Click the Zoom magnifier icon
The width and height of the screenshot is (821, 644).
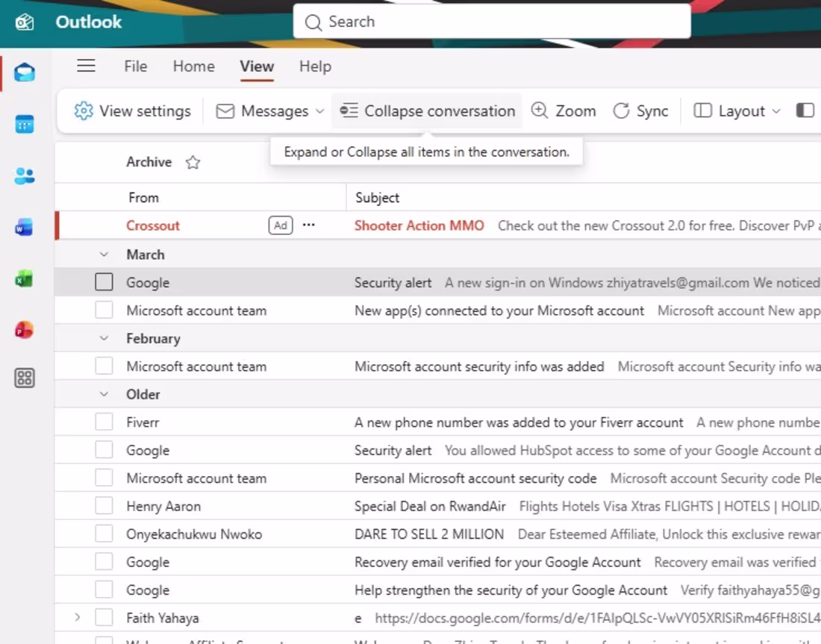pos(540,110)
